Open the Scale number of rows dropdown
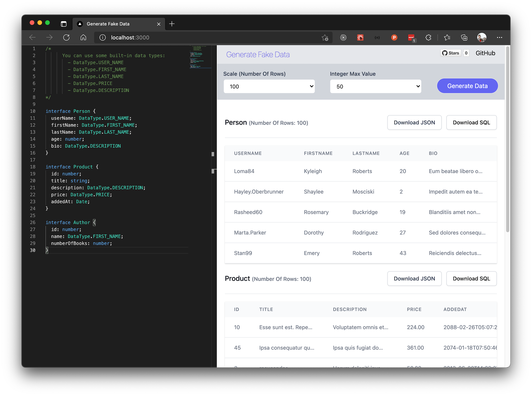 (269, 86)
